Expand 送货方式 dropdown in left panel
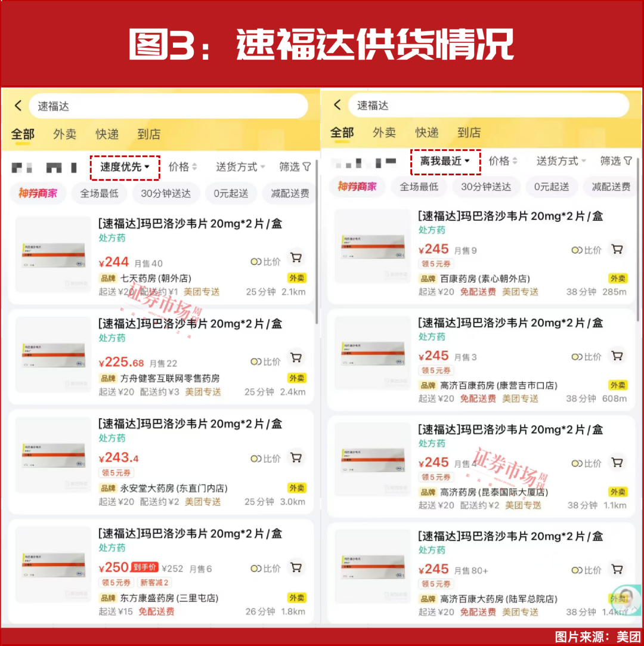This screenshot has height=646, width=644. [240, 167]
